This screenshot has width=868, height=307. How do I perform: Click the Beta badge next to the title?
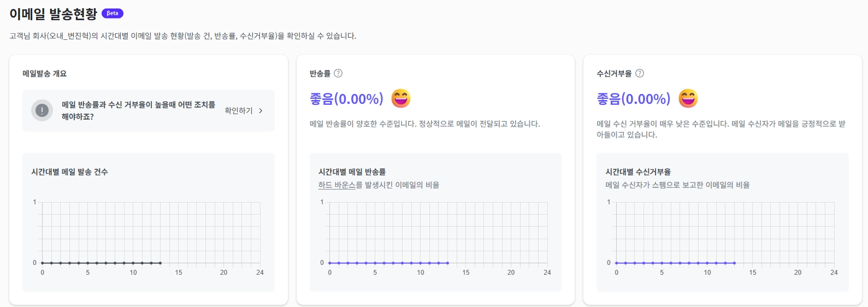pos(113,13)
